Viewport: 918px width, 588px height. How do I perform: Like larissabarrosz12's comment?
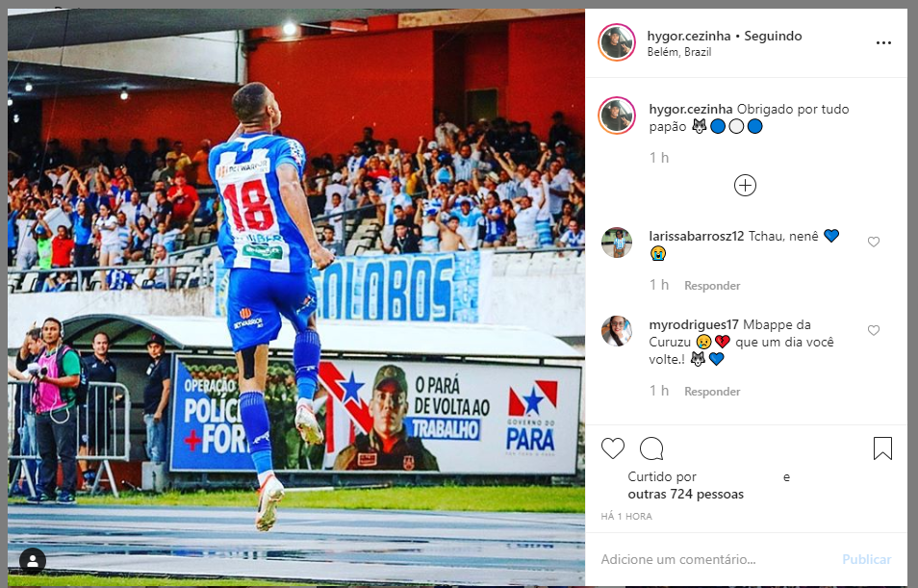coord(874,242)
